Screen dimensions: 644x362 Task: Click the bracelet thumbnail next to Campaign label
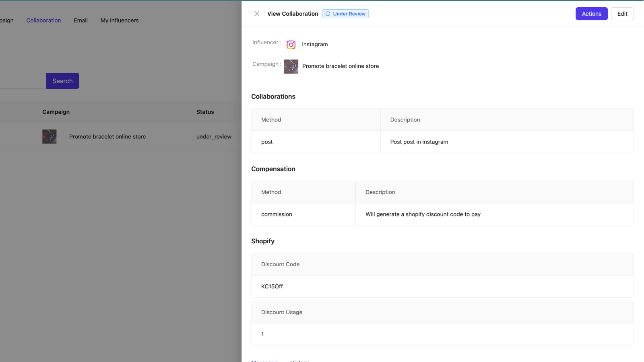pyautogui.click(x=291, y=66)
